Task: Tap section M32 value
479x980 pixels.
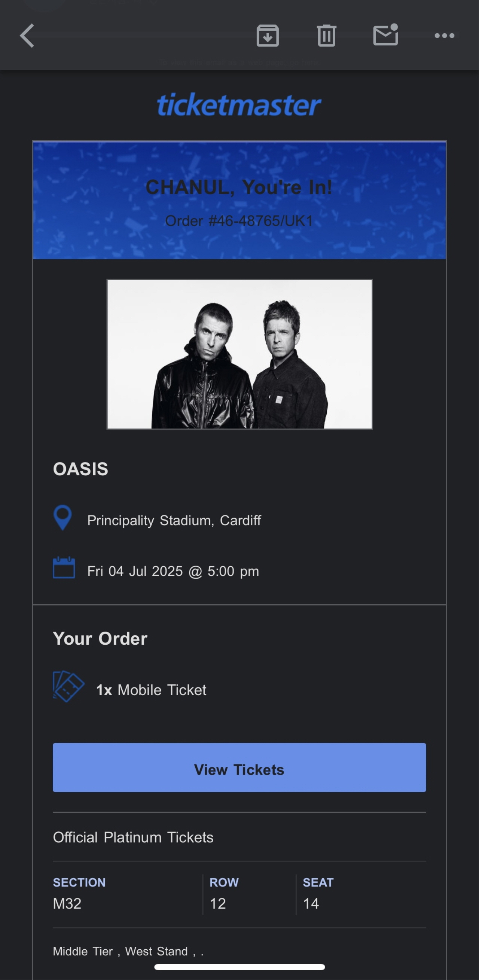Action: (67, 904)
